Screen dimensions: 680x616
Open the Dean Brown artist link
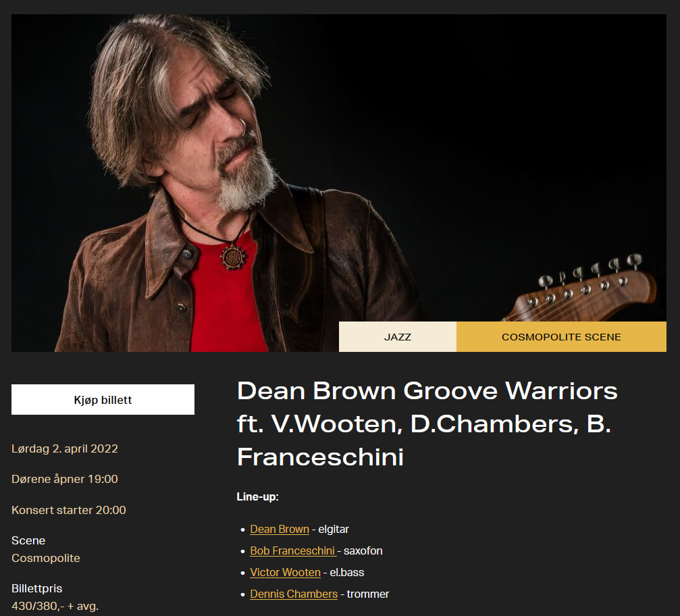280,530
